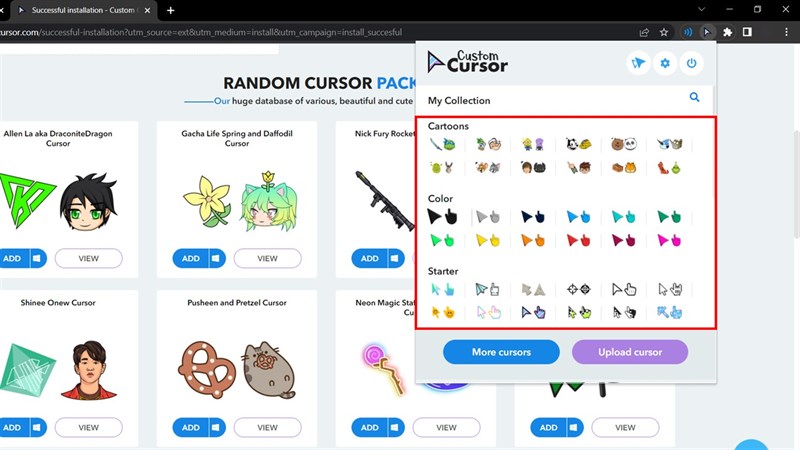Viewport: 800px width, 450px height.
Task: Search My Collection with magnifier icon
Action: pos(694,97)
